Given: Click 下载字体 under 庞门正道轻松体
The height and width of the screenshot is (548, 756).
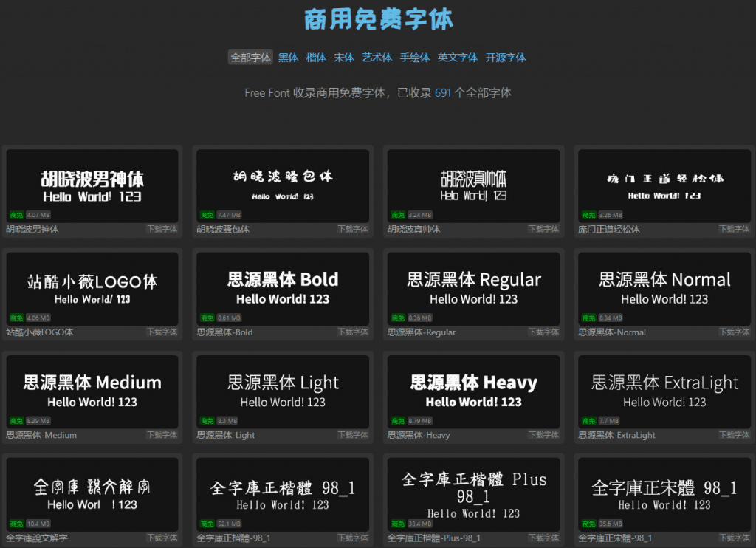Looking at the screenshot, I should point(734,230).
